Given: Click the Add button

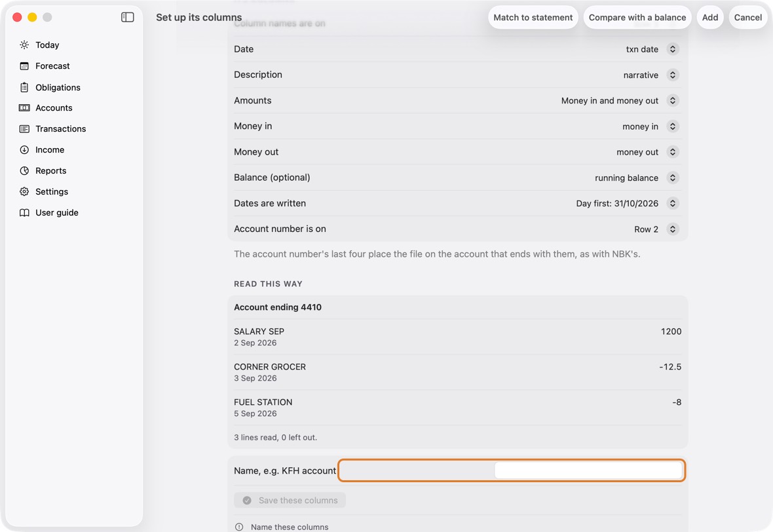Looking at the screenshot, I should (x=710, y=17).
